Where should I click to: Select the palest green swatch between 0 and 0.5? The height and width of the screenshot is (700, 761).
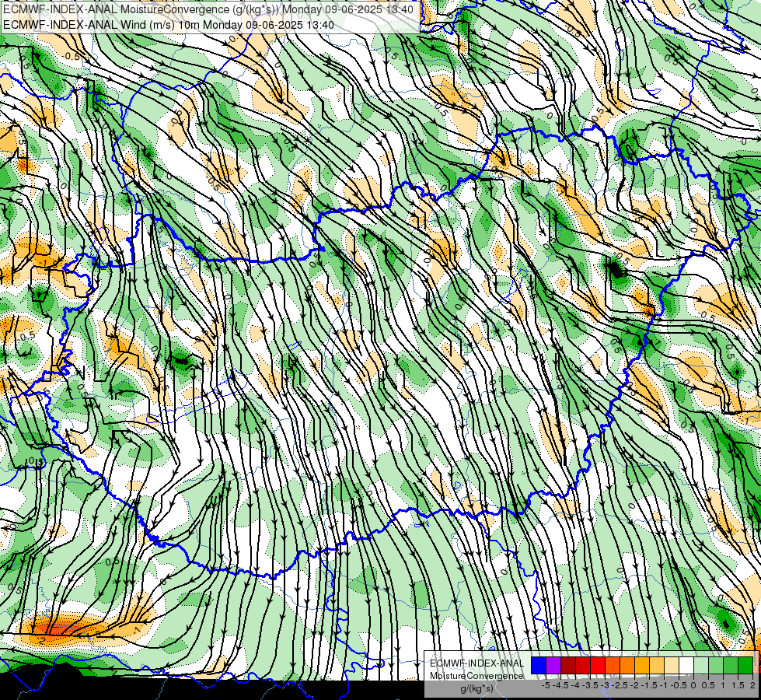point(701,666)
